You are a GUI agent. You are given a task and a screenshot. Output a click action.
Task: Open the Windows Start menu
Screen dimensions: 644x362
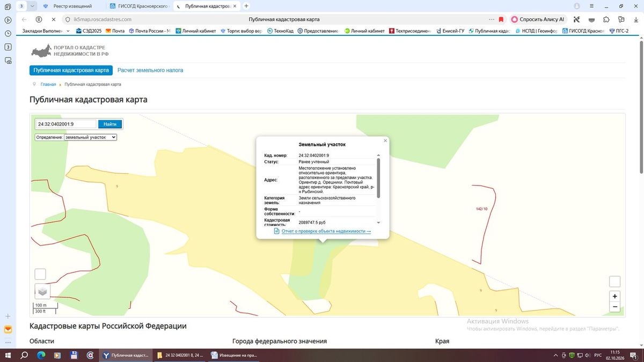pyautogui.click(x=8, y=355)
